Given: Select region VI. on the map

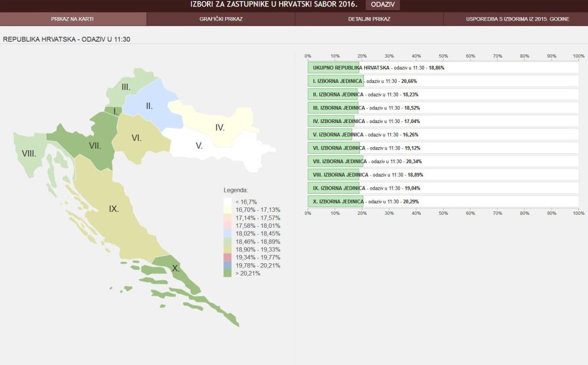Looking at the screenshot, I should (136, 138).
